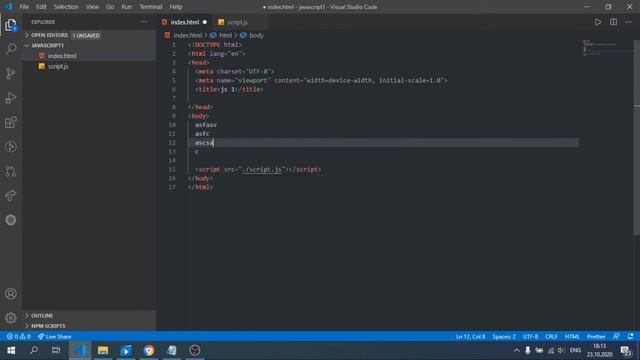Open the View menu
Viewport: 640px width, 360px height.
click(x=92, y=7)
